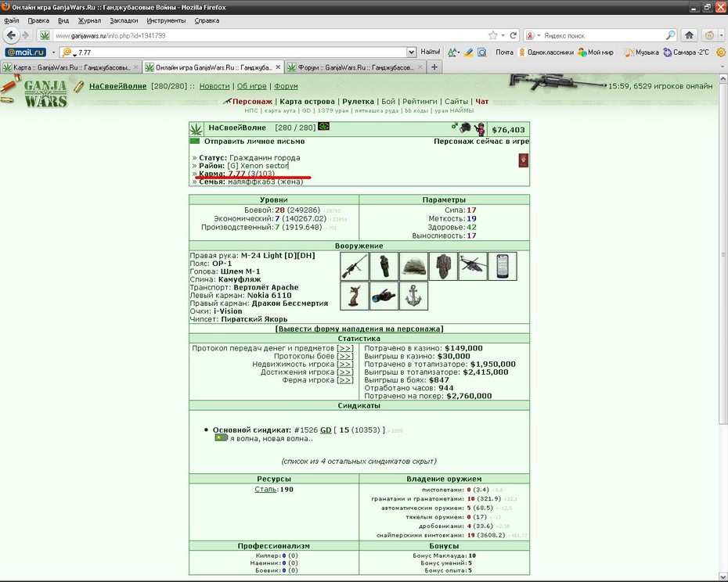
Task: Bookmark page with the star icon
Action: (x=493, y=35)
